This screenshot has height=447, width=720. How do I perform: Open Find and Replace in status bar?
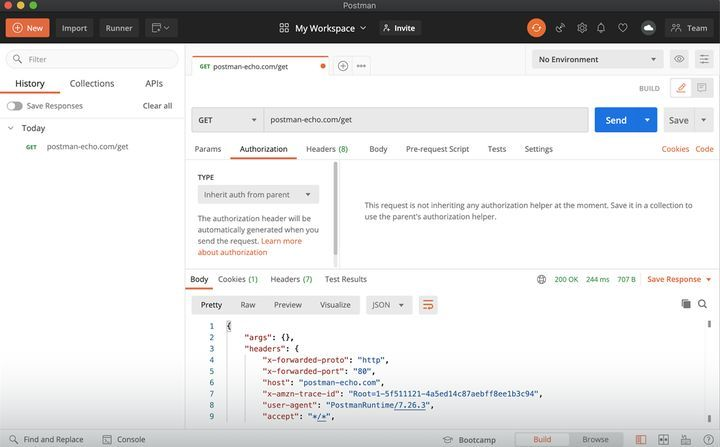tap(46, 440)
